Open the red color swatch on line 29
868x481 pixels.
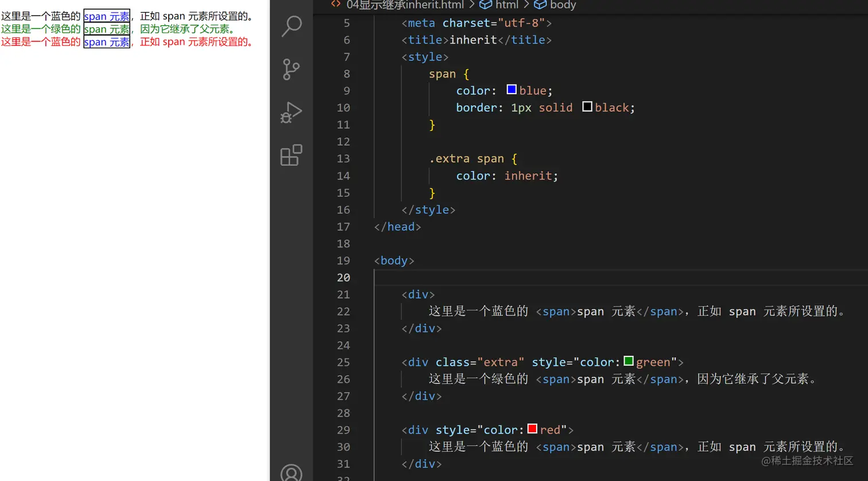[532, 429]
